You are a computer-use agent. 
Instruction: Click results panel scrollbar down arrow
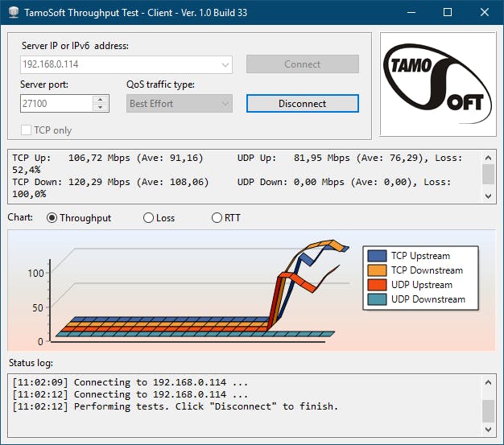(x=488, y=196)
